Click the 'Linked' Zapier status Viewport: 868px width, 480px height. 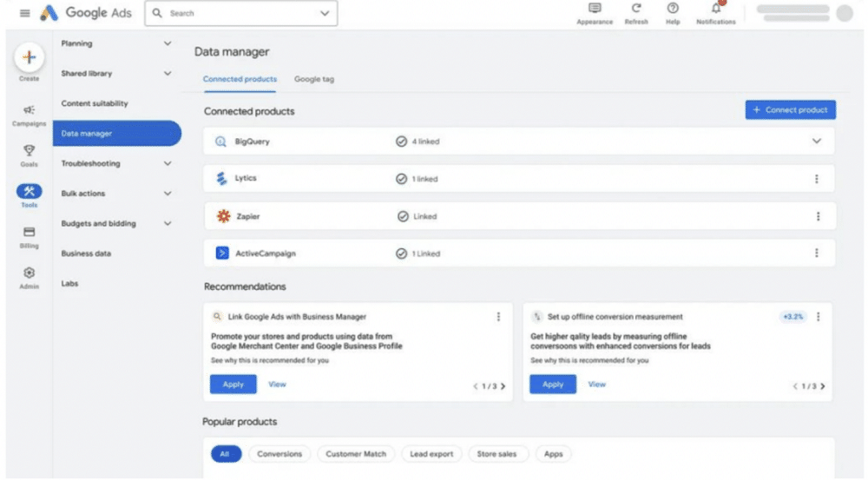417,216
